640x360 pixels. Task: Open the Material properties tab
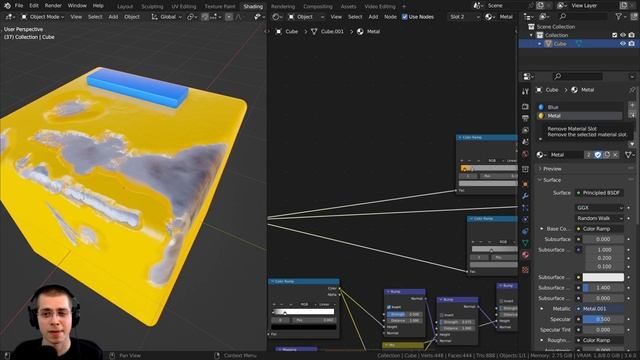click(x=525, y=255)
